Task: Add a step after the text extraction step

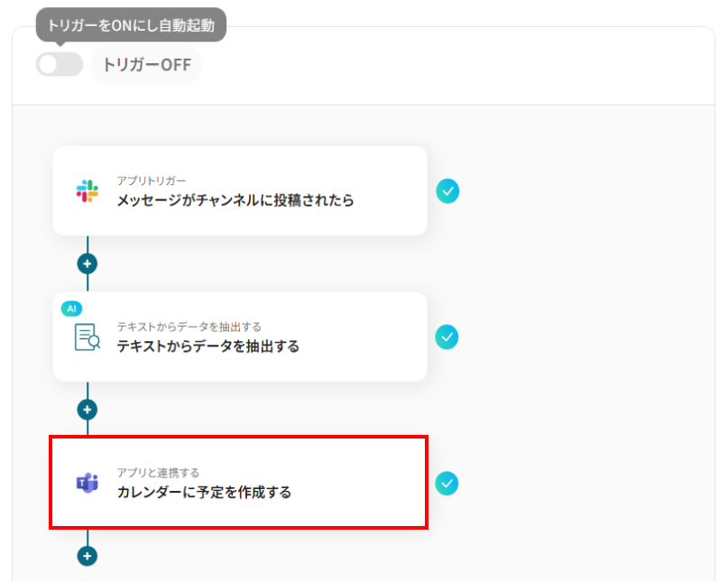Action: 88,410
